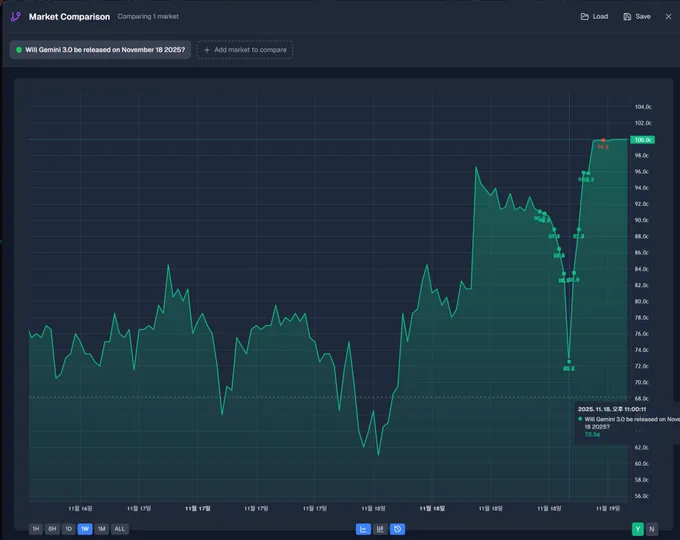Click the Comparing 1 market text
Image resolution: width=680 pixels, height=540 pixels.
148,16
